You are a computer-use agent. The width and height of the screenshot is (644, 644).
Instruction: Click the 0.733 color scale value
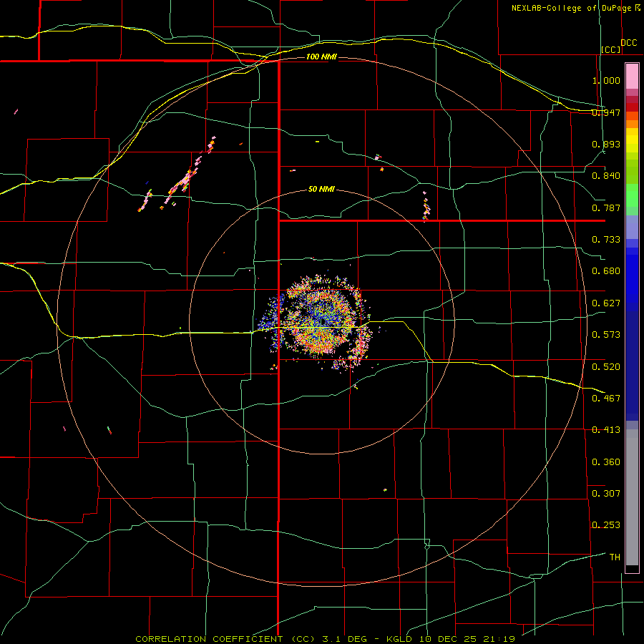tap(606, 240)
